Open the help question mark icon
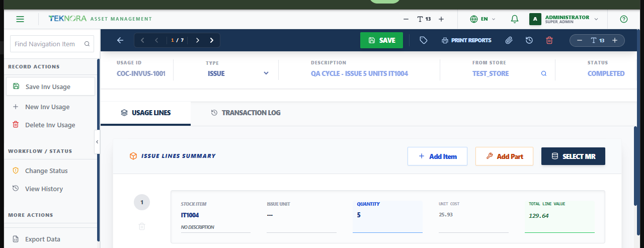The width and height of the screenshot is (644, 248). [x=624, y=19]
